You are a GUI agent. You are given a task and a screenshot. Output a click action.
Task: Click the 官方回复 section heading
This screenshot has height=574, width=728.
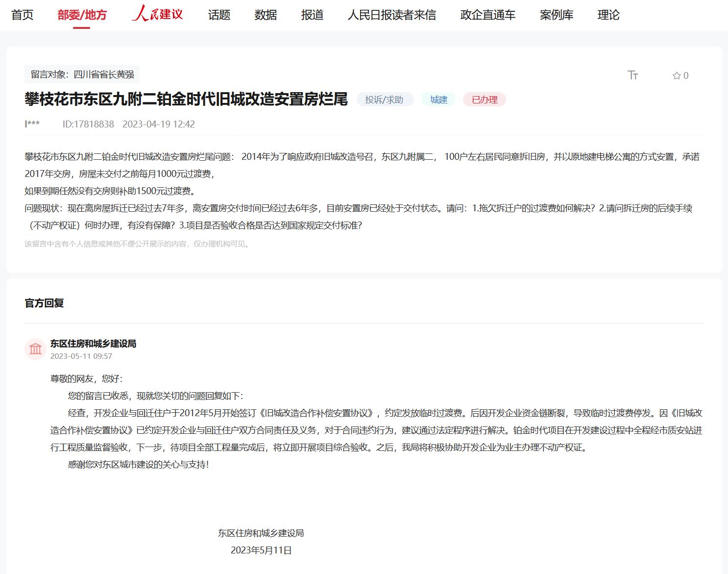coord(44,303)
